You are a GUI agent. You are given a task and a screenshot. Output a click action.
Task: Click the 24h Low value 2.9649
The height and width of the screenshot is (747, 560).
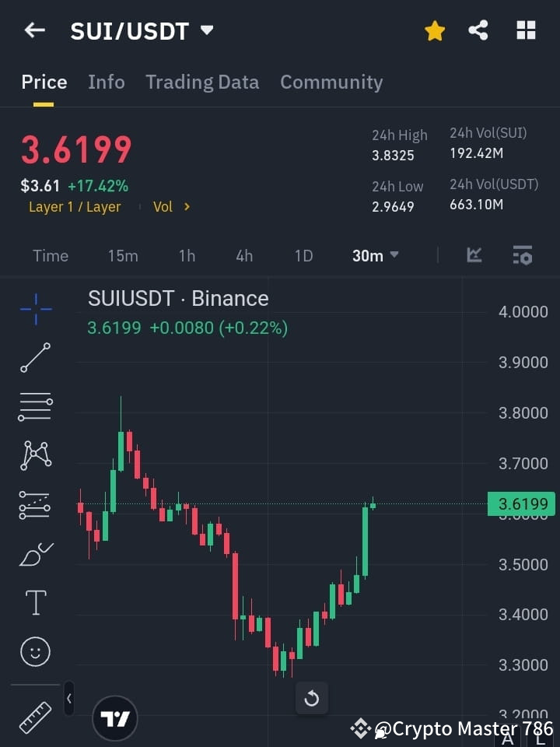[393, 207]
